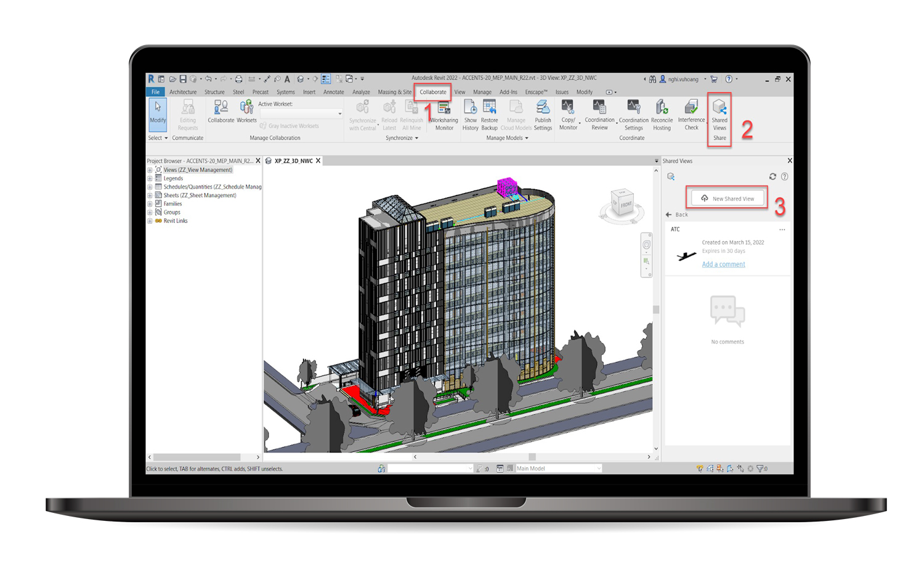Screen dimensions: 924x577
Task: Click the 3D view vertical scrollbar thumb
Action: 656,309
